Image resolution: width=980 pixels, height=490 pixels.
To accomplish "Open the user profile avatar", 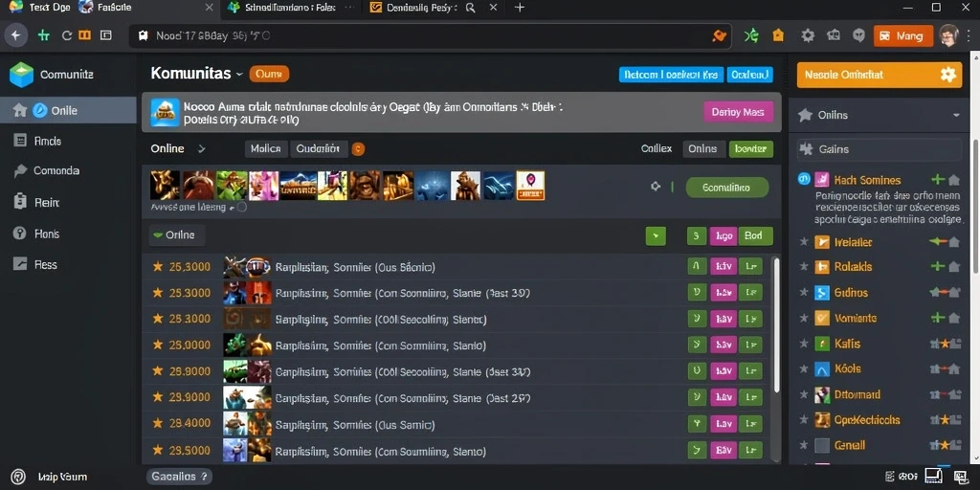I will point(948,35).
